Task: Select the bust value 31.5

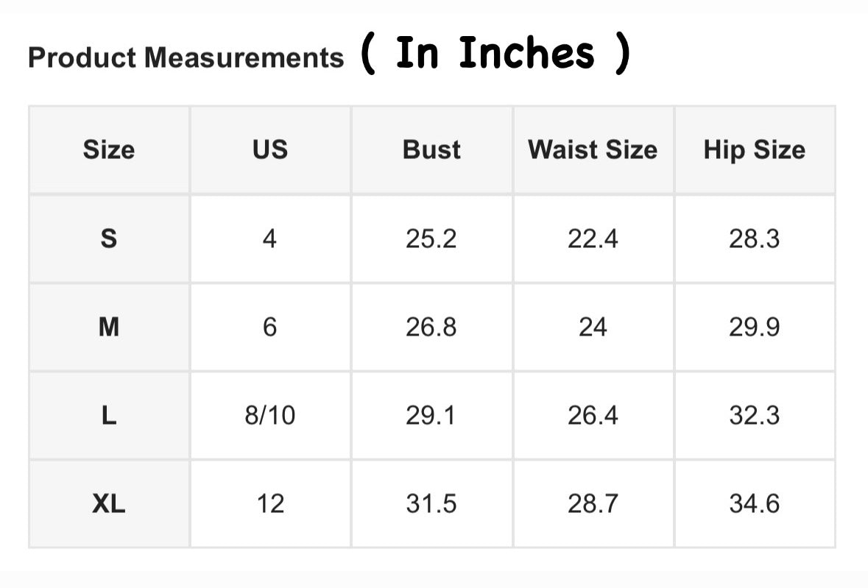Action: [431, 504]
